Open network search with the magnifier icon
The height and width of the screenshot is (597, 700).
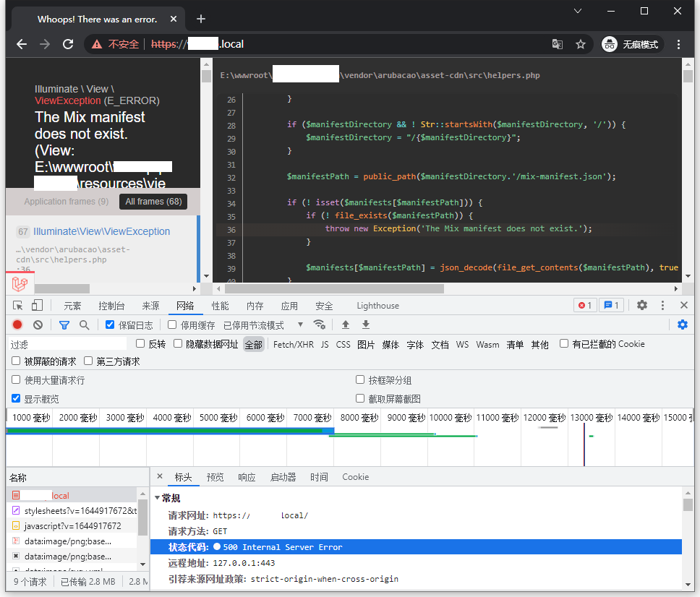(x=85, y=325)
